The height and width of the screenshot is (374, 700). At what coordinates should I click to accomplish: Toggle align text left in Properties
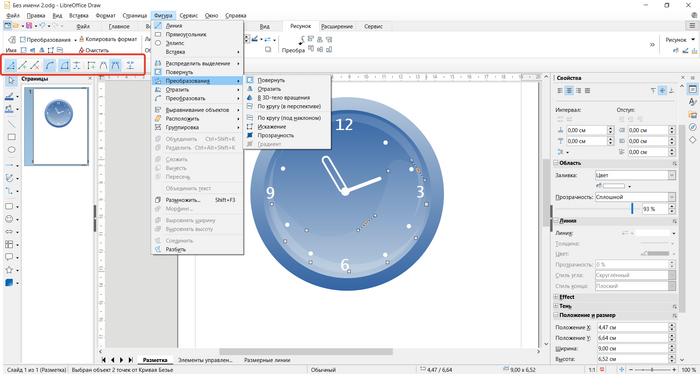coord(560,91)
